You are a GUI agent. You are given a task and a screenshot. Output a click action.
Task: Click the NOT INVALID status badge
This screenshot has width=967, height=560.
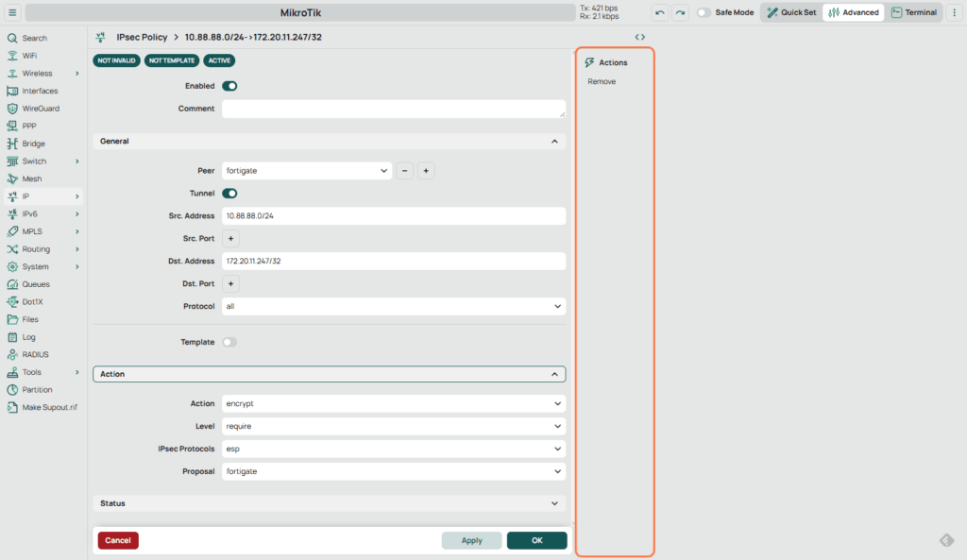click(116, 61)
